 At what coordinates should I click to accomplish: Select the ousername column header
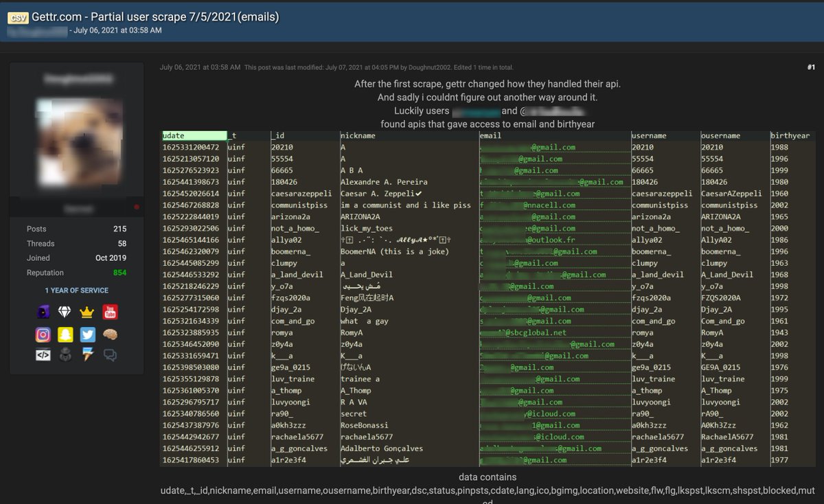point(735,136)
